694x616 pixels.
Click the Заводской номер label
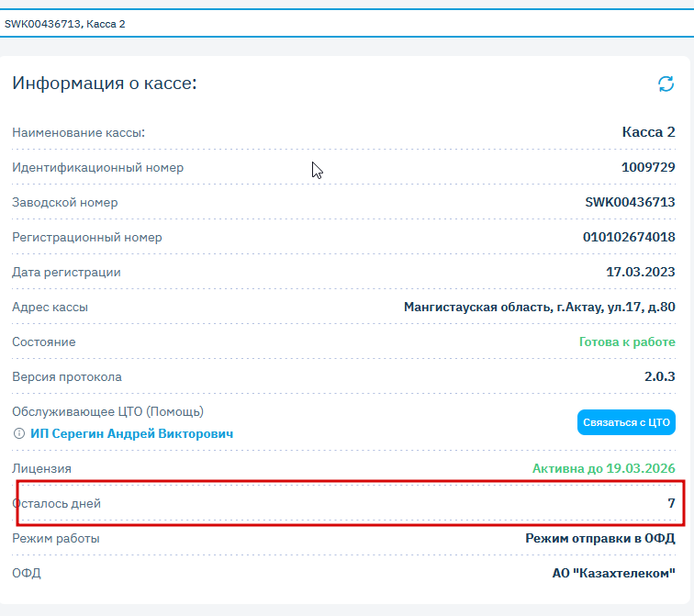click(x=64, y=202)
